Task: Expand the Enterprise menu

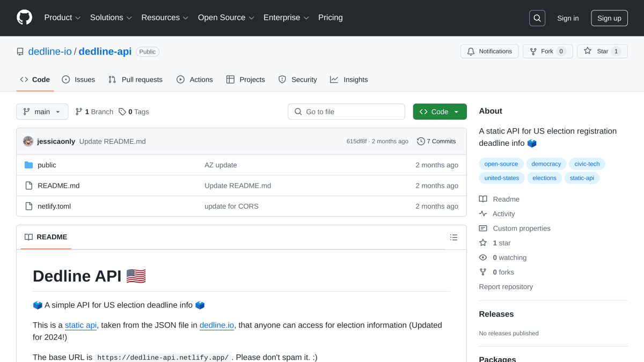Action: [286, 18]
